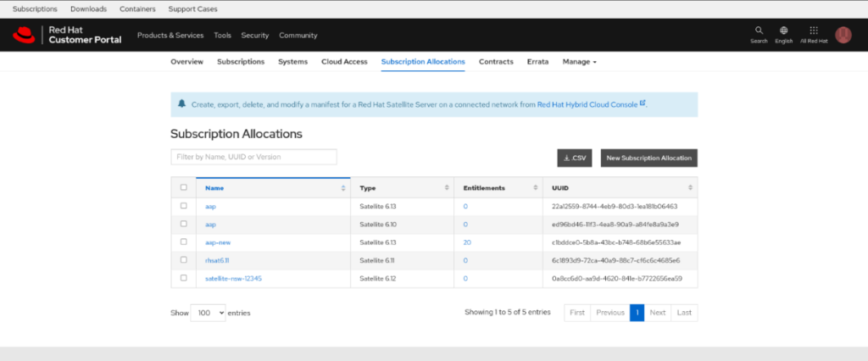Image resolution: width=868 pixels, height=361 pixels.
Task: Check the box for rhsat6.11 row
Action: [184, 259]
